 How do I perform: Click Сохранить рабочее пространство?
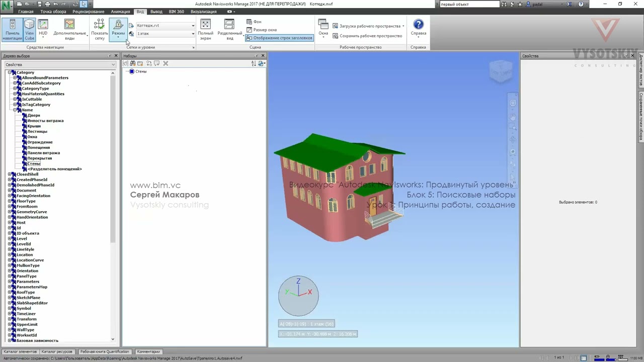click(367, 36)
